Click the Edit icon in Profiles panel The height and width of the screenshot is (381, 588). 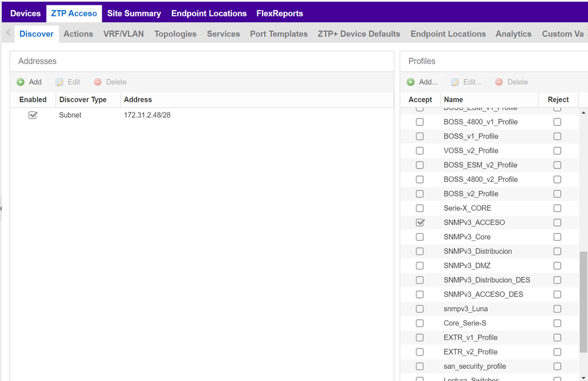click(x=455, y=82)
